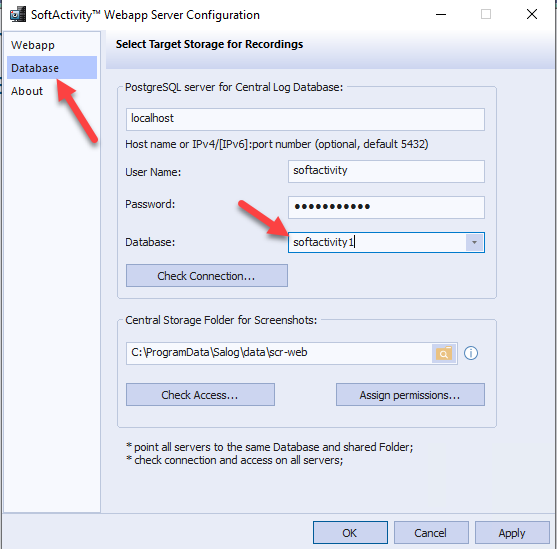Click the blue info icon beside folder path
The width and height of the screenshot is (557, 549).
471,353
